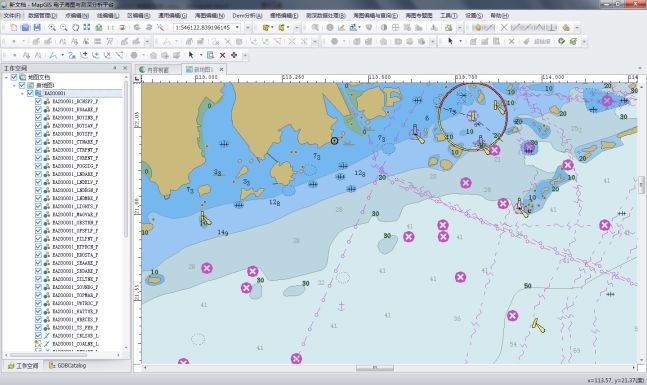Select the black arrow pointer in third toolbar row

(x=191, y=55)
